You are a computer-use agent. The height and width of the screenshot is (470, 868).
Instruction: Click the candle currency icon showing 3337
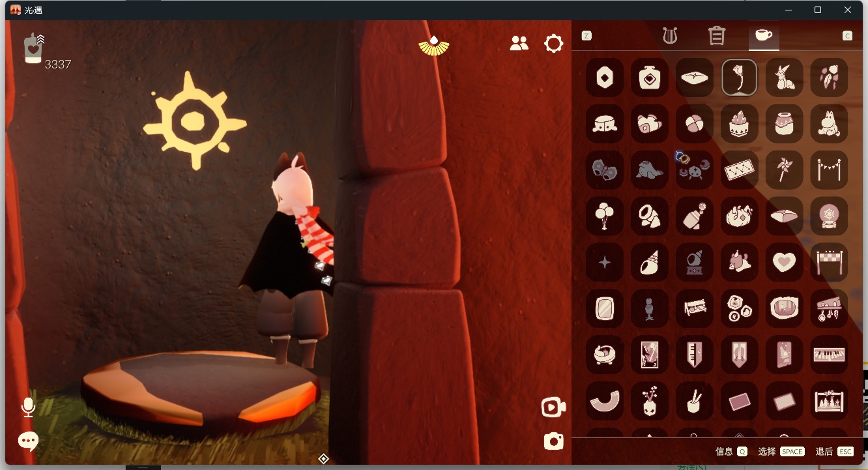pos(33,48)
